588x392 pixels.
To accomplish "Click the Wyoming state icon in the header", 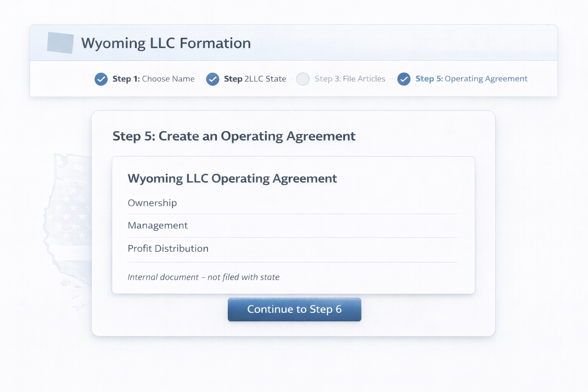I will click(60, 43).
